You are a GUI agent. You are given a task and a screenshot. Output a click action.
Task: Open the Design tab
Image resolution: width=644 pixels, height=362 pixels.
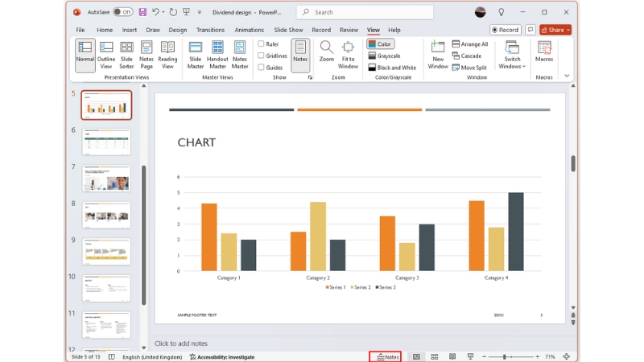pyautogui.click(x=177, y=30)
